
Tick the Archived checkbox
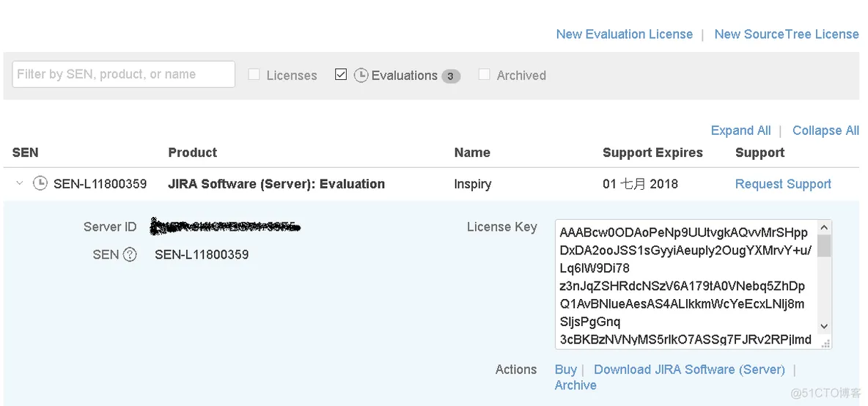coord(484,75)
